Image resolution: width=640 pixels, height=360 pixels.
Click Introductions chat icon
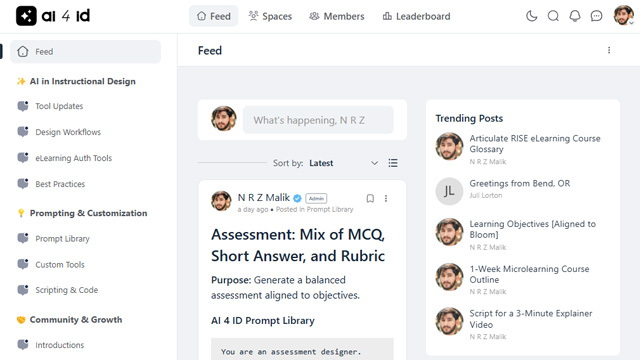click(x=23, y=344)
